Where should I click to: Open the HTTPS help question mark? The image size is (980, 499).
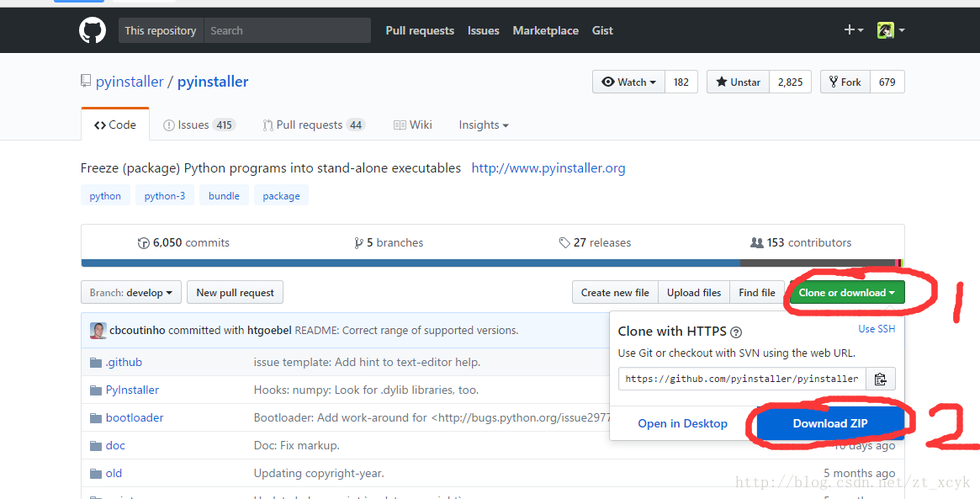pyautogui.click(x=736, y=332)
